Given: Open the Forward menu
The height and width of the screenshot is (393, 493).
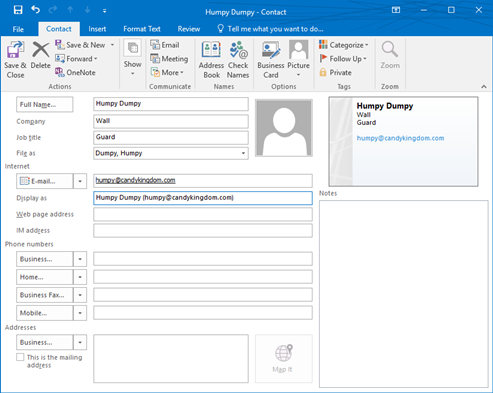Looking at the screenshot, I should click(76, 59).
